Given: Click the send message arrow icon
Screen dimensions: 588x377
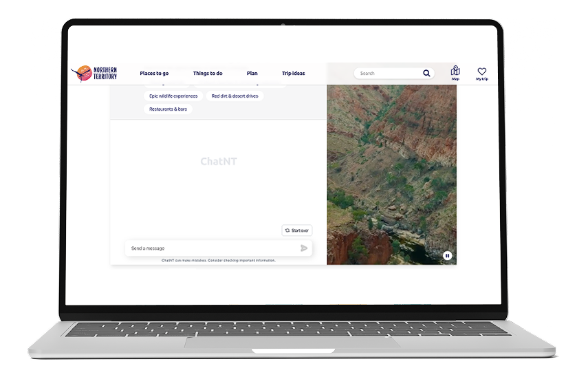Looking at the screenshot, I should [x=304, y=248].
